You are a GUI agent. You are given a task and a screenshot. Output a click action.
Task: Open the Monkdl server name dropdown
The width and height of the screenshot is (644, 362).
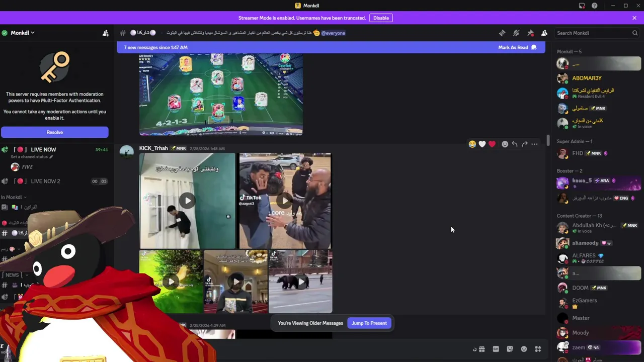(23, 33)
